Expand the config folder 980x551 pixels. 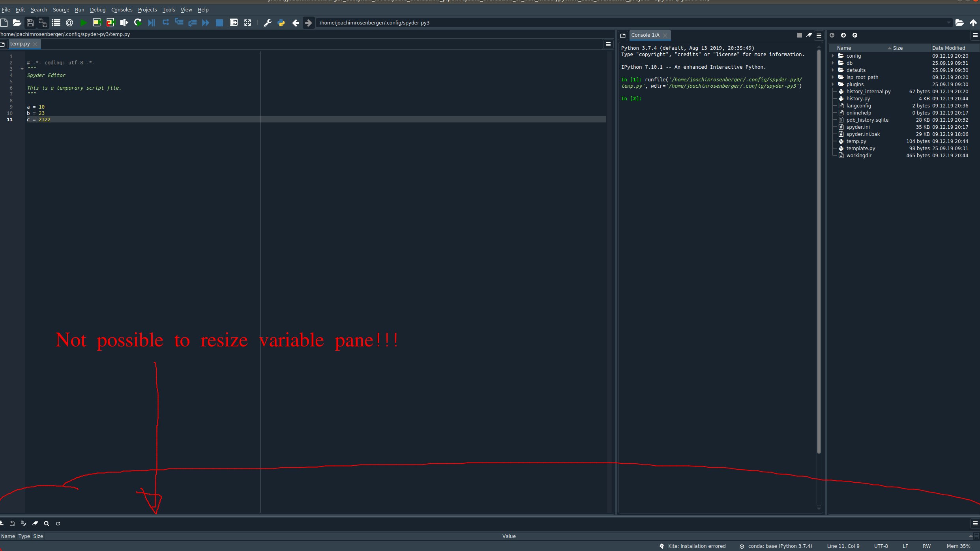point(833,56)
